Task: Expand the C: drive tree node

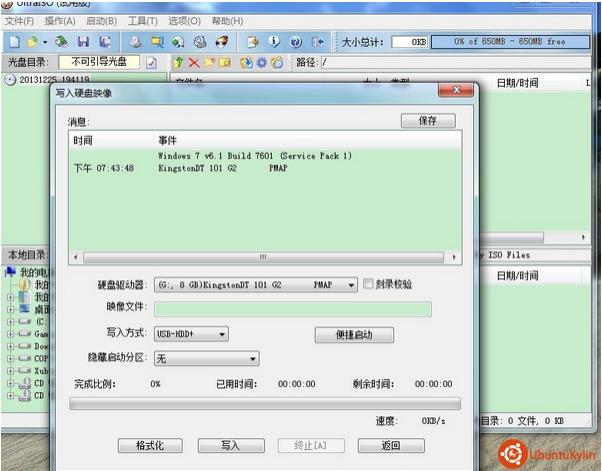Action: pyautogui.click(x=11, y=323)
